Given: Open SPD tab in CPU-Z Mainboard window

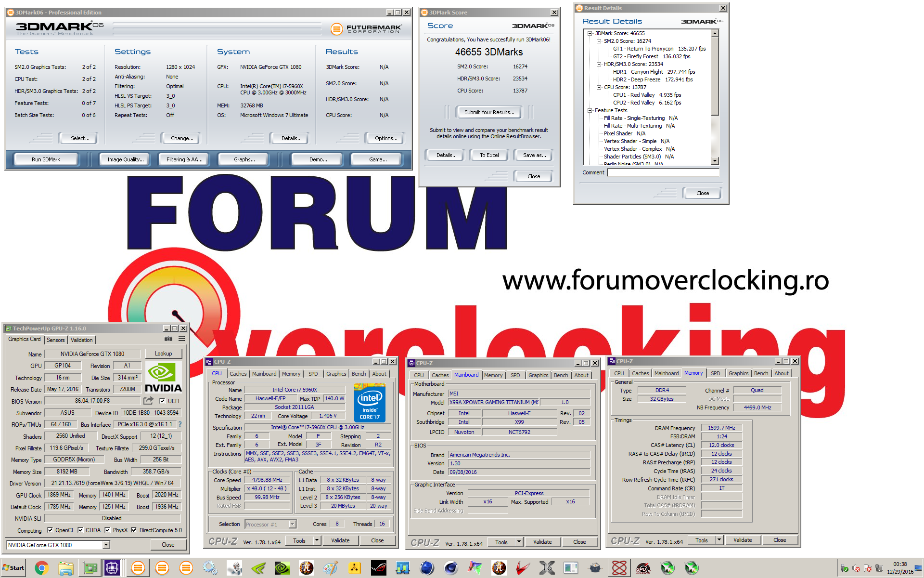Looking at the screenshot, I should pyautogui.click(x=515, y=375).
